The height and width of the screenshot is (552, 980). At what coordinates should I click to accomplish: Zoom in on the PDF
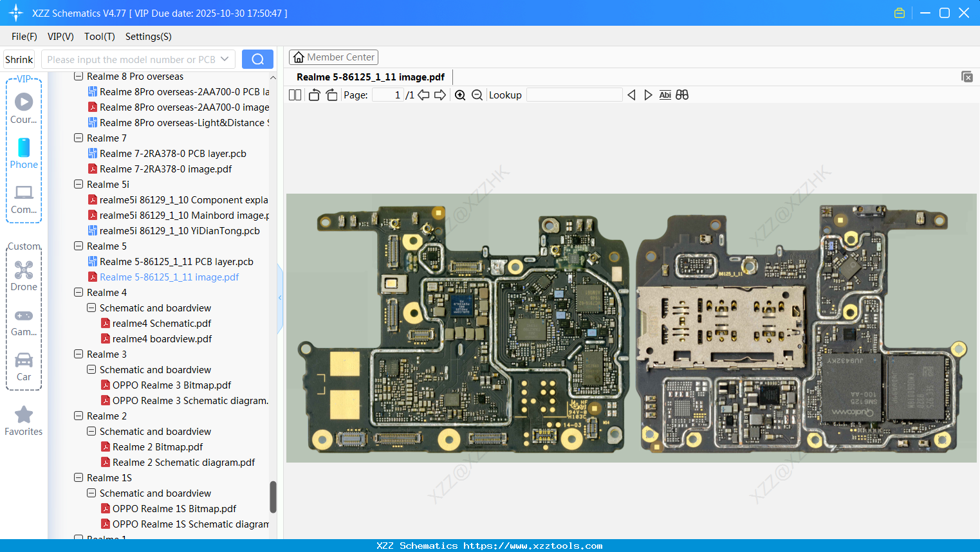coord(460,95)
